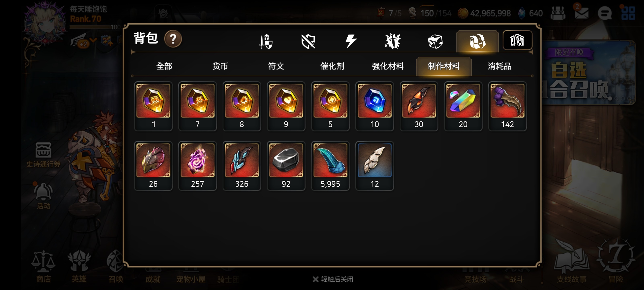644x290 pixels.
Task: Open the 货币 tab
Action: [220, 66]
